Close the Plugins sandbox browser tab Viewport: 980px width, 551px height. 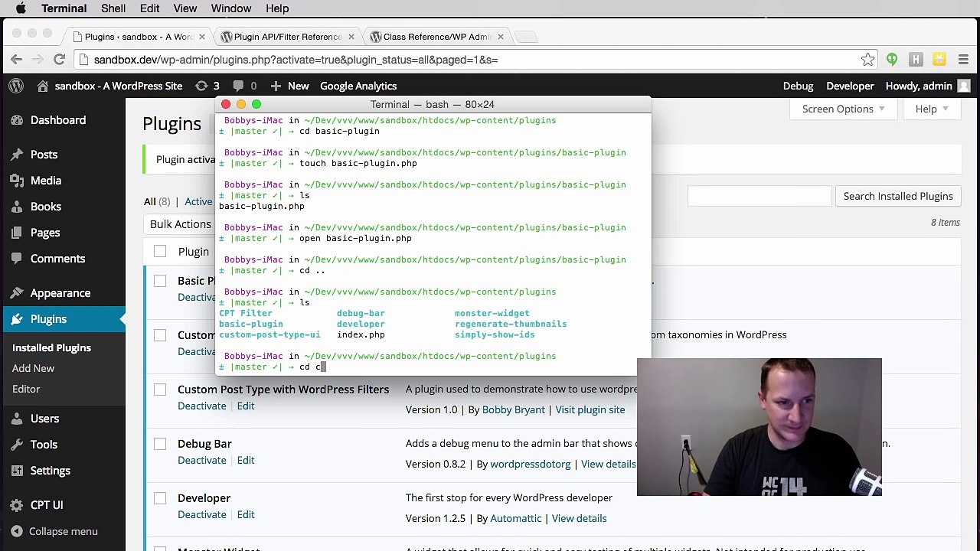202,37
